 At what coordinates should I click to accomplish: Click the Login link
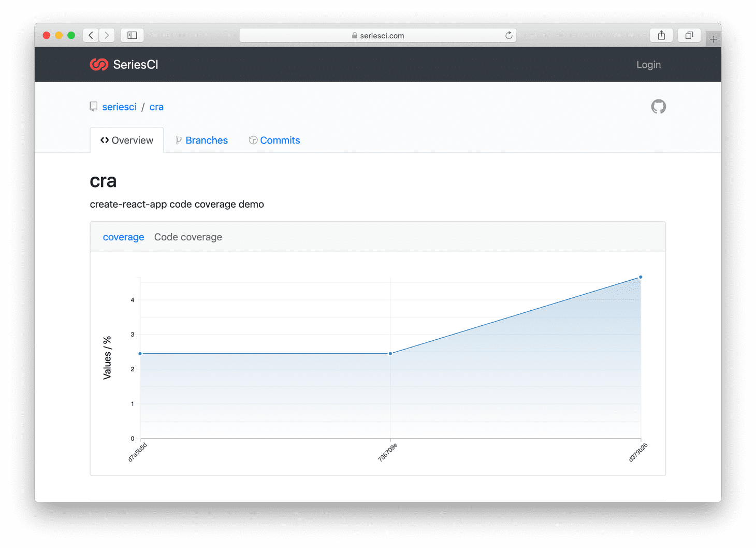648,64
